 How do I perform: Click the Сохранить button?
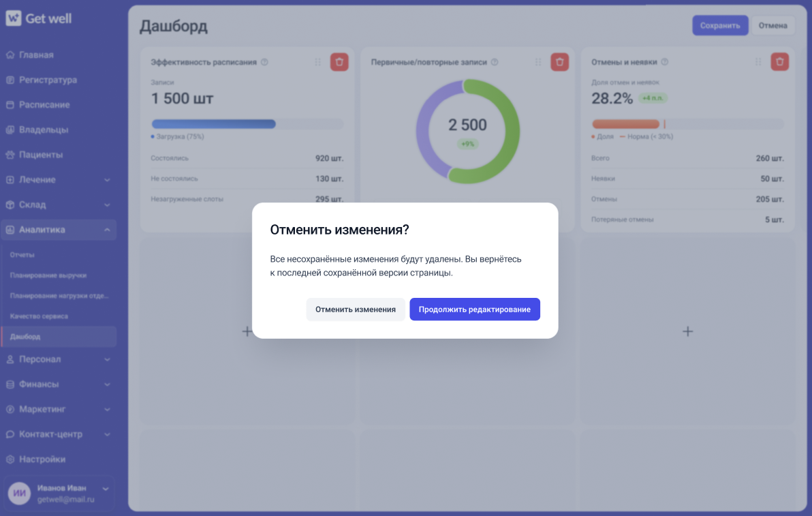(720, 25)
